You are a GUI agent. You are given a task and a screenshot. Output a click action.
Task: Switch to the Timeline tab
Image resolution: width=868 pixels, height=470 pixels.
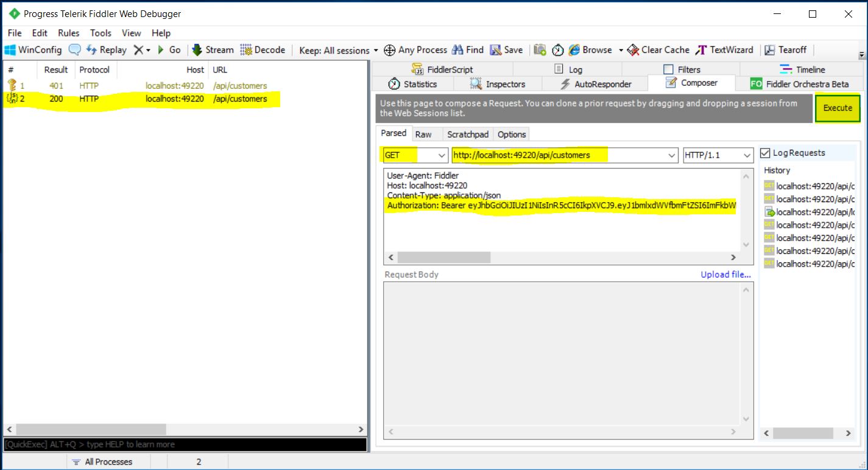tap(802, 69)
